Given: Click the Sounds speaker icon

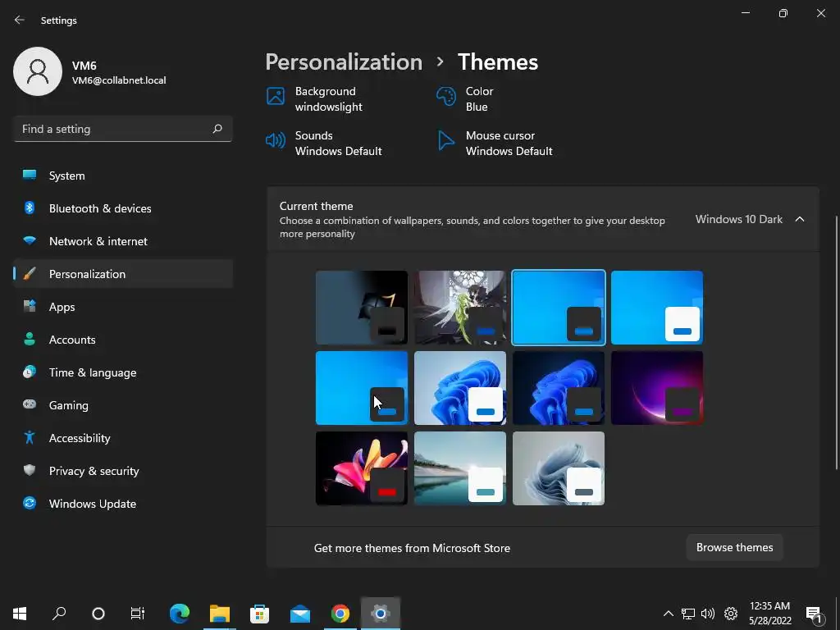Looking at the screenshot, I should [276, 141].
